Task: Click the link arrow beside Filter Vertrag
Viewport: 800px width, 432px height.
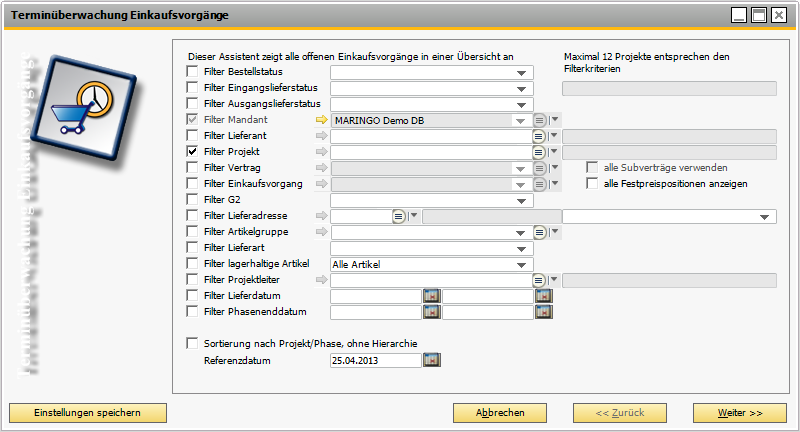Action: (321, 167)
